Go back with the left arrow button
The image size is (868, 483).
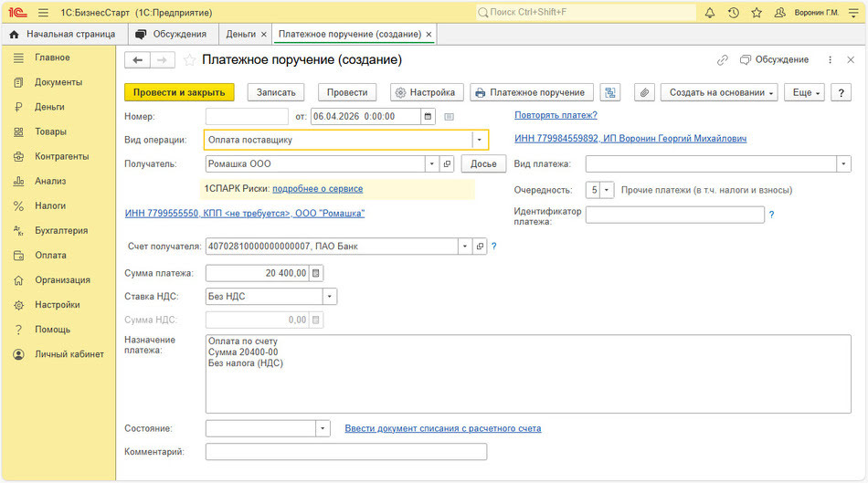click(x=137, y=59)
